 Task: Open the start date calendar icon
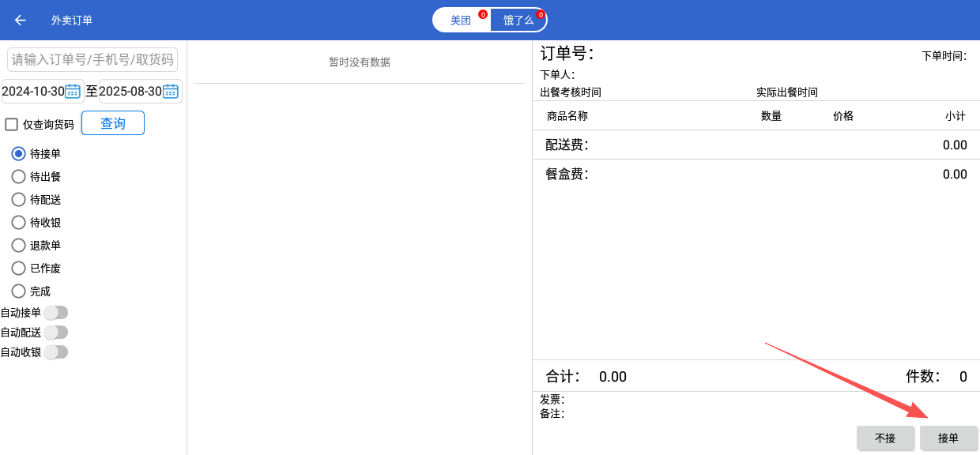(73, 91)
